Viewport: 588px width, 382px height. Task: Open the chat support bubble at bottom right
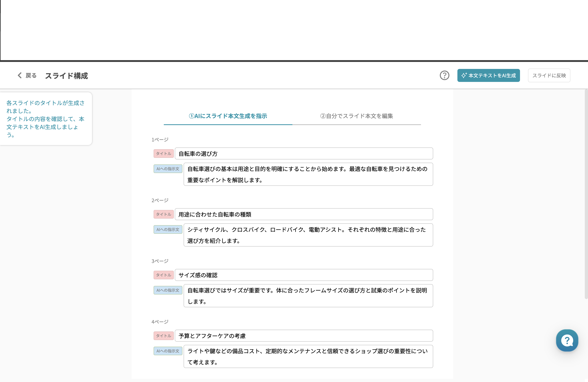[x=567, y=340]
